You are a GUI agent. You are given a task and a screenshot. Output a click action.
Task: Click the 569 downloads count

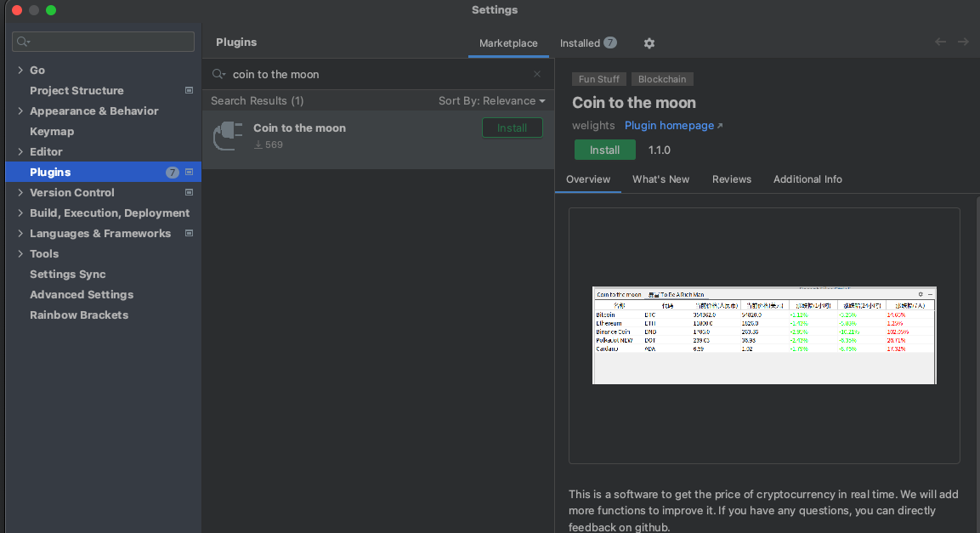[269, 145]
